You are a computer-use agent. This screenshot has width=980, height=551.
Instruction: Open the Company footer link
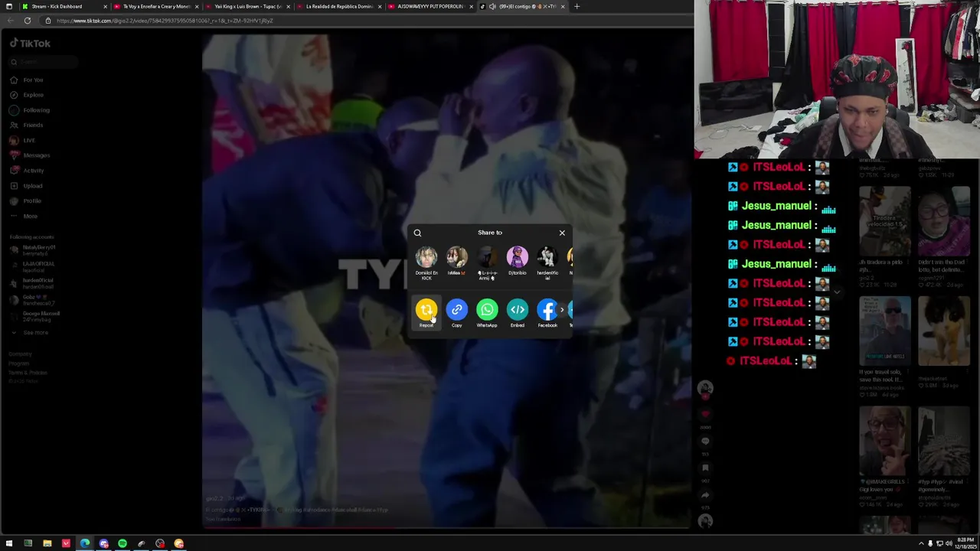click(x=20, y=354)
